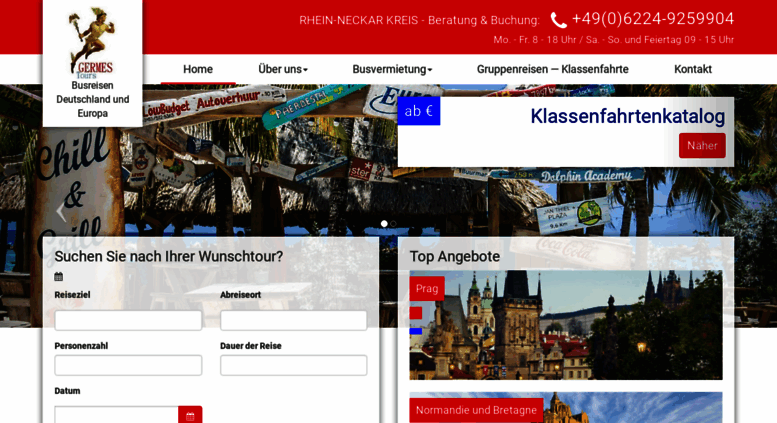Select the first carousel indicator dot

coord(384,224)
